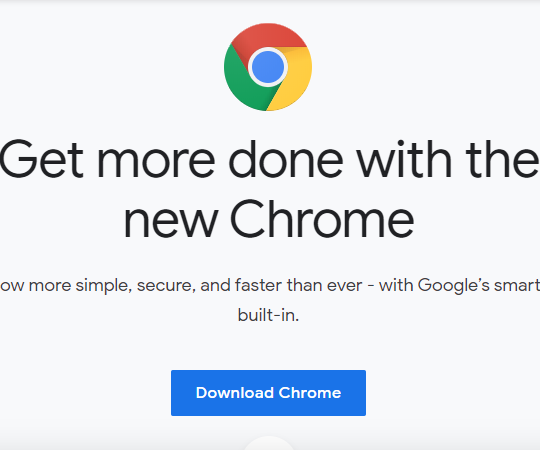Click 'than ever' in the subtitle
This screenshot has width=540, height=451.
[x=324, y=285]
